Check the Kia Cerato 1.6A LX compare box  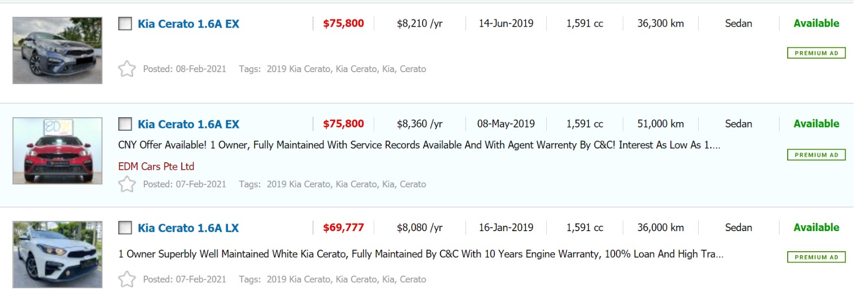point(125,228)
